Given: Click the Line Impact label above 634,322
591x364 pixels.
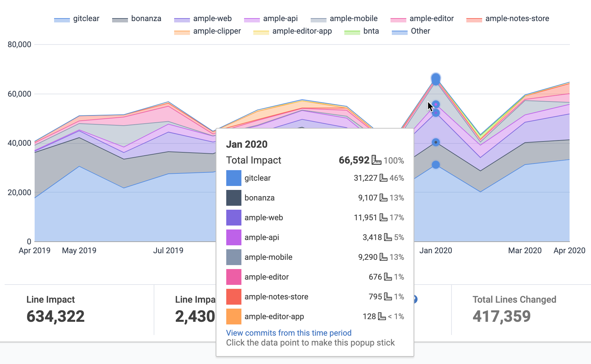Looking at the screenshot, I should click(50, 299).
